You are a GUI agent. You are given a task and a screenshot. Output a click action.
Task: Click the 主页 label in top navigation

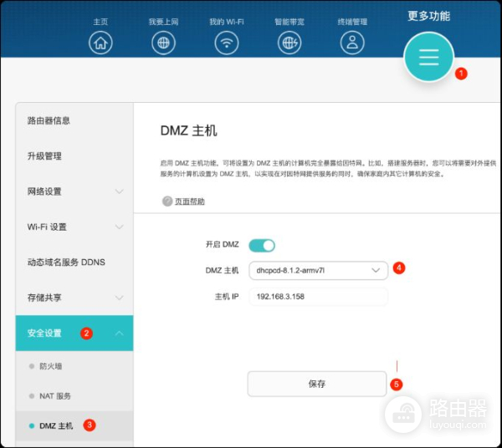(100, 22)
